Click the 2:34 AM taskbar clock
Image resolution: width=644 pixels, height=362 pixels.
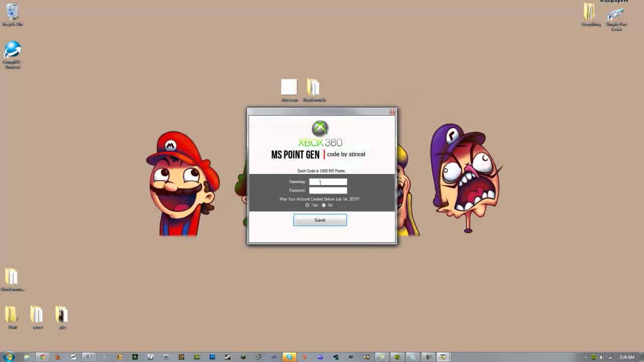click(x=627, y=357)
